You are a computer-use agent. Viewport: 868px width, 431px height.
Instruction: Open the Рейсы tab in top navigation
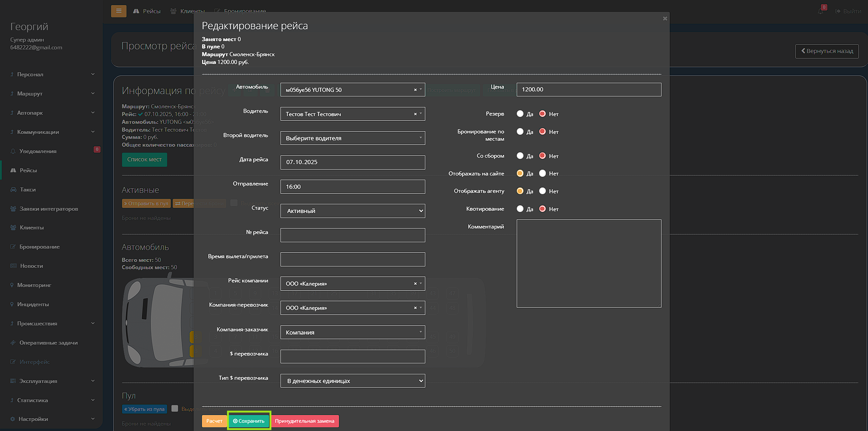(147, 11)
